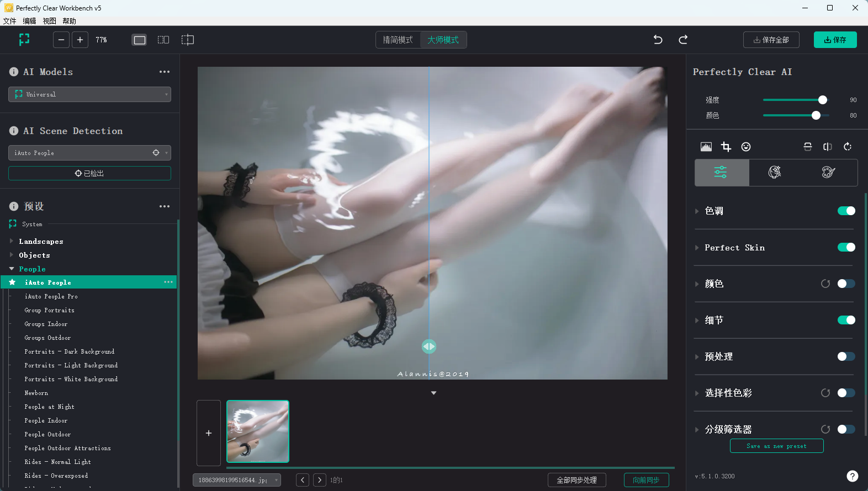Enable the 预处理 toggle
This screenshot has width=868, height=491.
(x=846, y=356)
